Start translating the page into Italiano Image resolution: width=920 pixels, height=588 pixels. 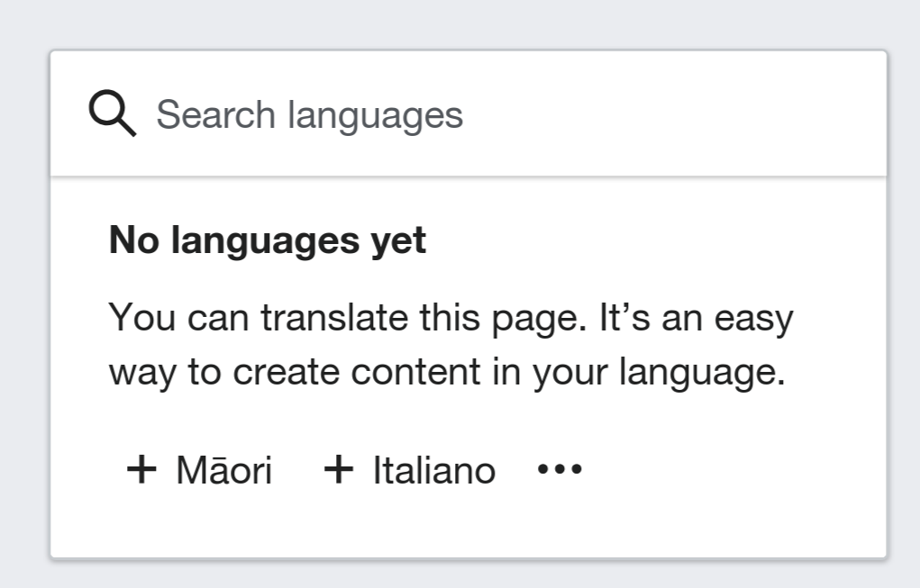(410, 469)
